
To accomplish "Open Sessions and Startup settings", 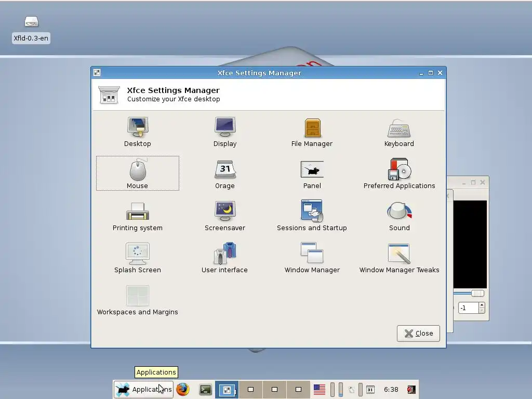I will coord(312,217).
